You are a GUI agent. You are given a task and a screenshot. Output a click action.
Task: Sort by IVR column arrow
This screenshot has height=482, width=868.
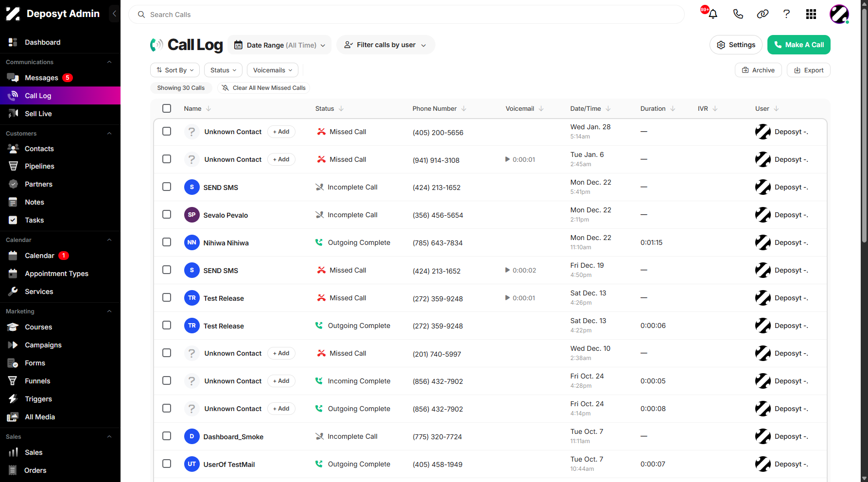[715, 108]
